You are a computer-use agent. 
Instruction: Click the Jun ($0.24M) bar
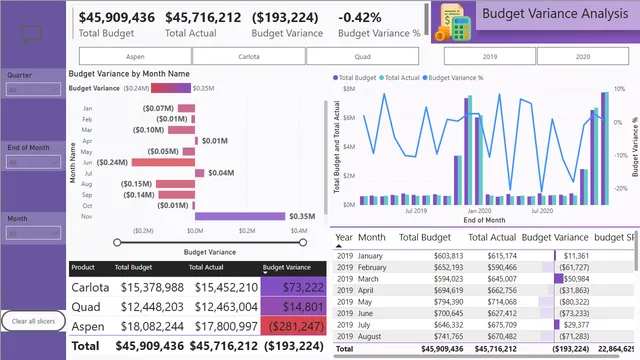[163, 162]
